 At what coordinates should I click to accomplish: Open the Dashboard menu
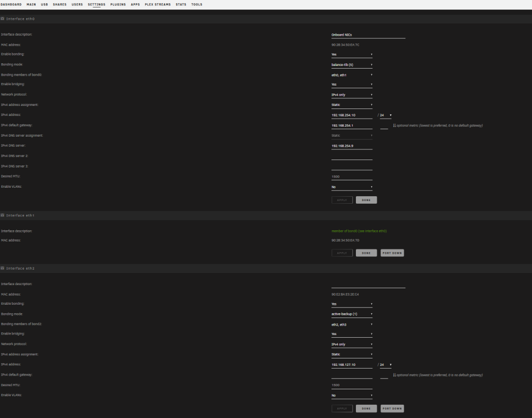11,4
